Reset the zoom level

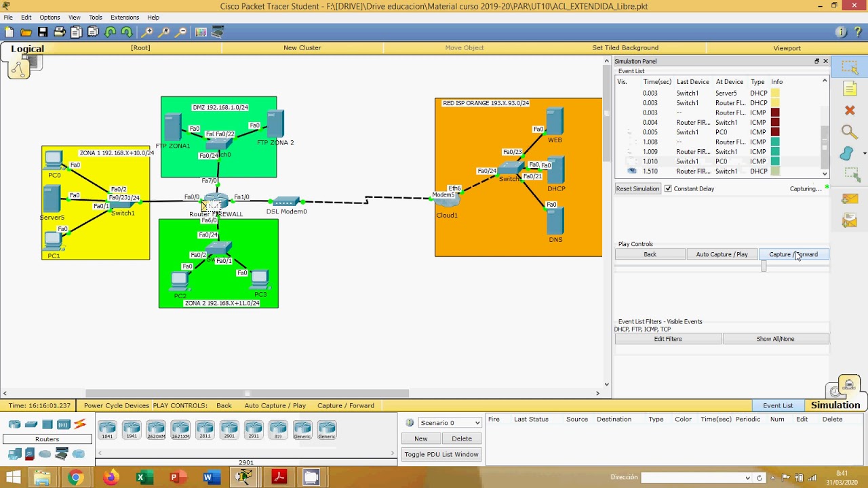pos(164,32)
